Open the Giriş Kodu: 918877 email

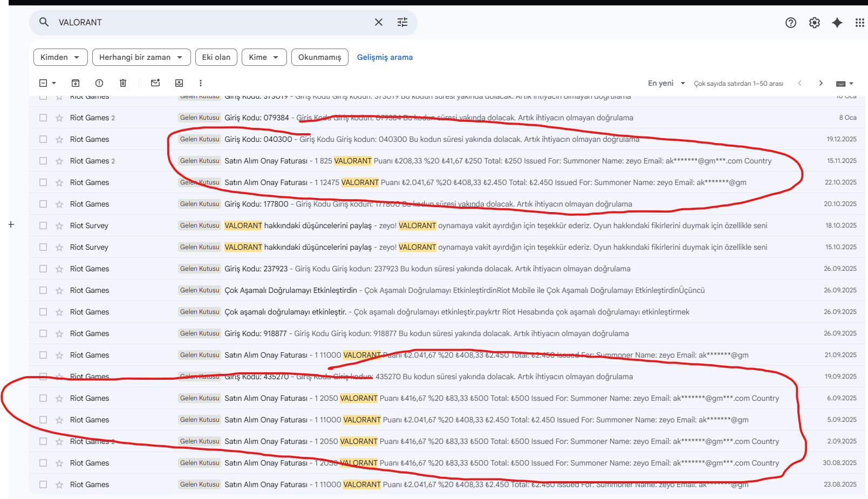(447, 333)
